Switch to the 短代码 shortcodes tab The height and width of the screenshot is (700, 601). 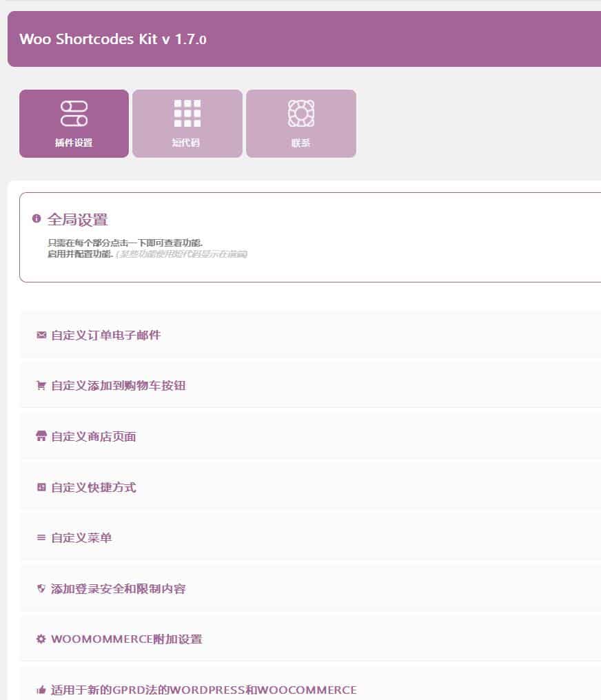[x=187, y=123]
